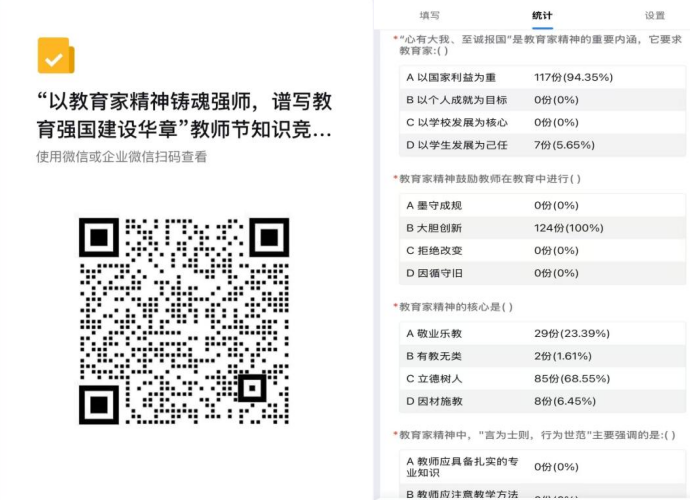Select row A 墨守成规
Image resolution: width=690 pixels, height=500 pixels.
(542, 206)
